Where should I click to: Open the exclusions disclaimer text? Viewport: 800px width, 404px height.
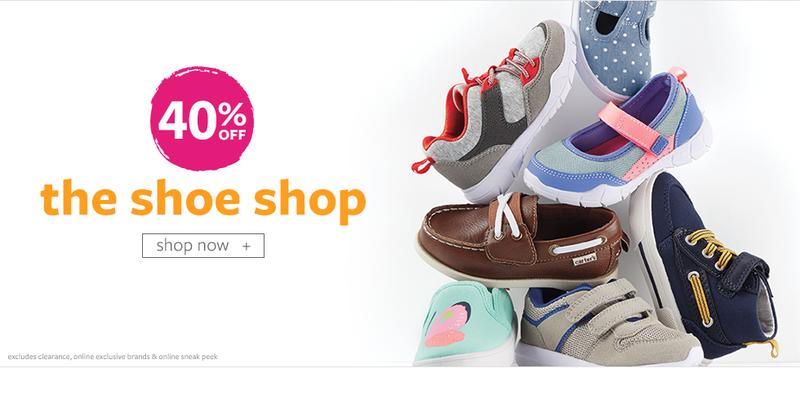click(113, 357)
